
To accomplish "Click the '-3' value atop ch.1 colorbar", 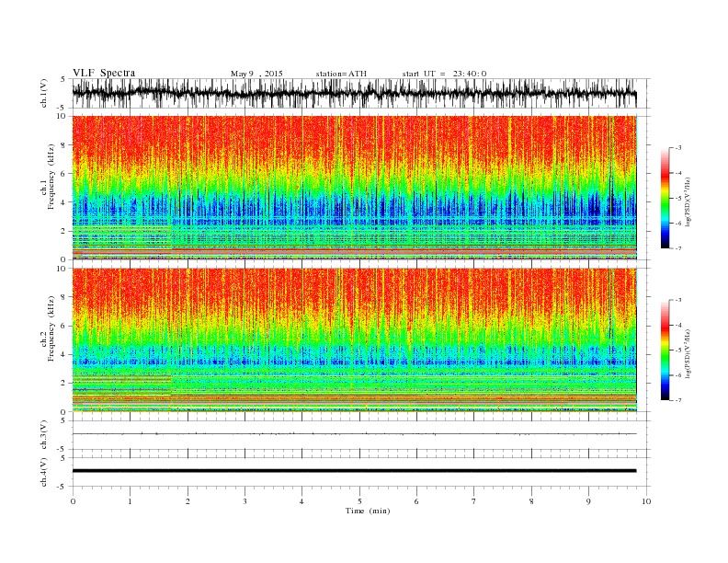I will (x=677, y=148).
